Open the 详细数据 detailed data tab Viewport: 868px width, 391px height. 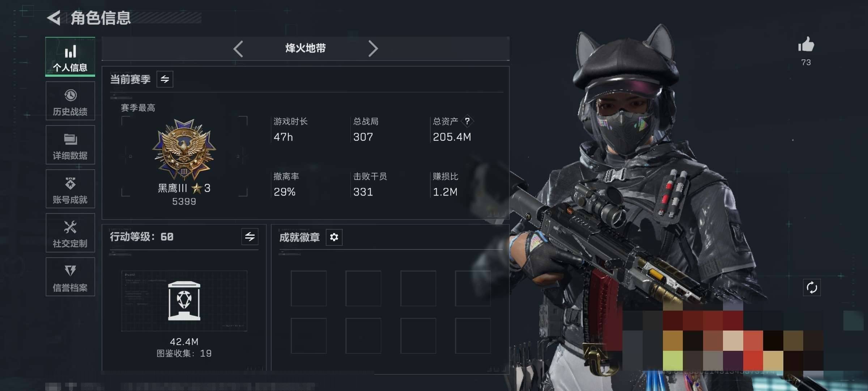(70, 145)
